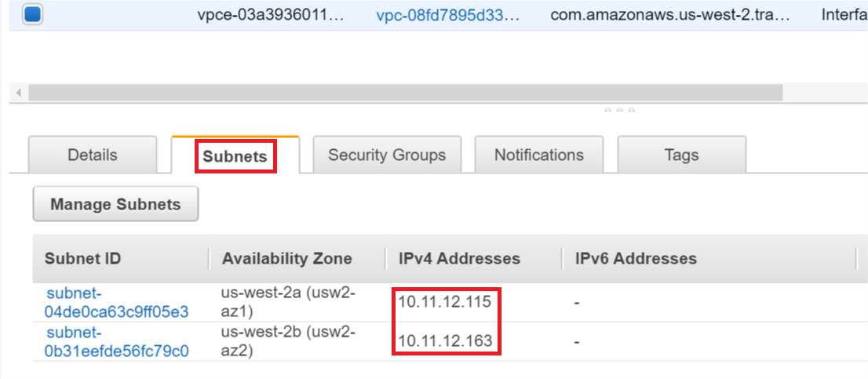
Task: Click the IPv6 Addresses column header
Action: [636, 258]
